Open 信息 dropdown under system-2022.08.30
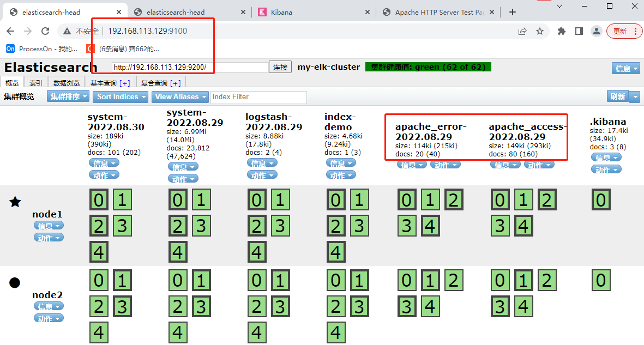Viewport: 644px width, 345px height. point(104,163)
